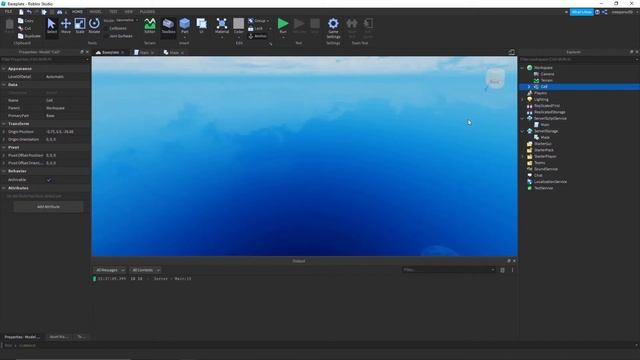Click the Explorer filter search field
The image size is (640, 360).
(x=578, y=59)
